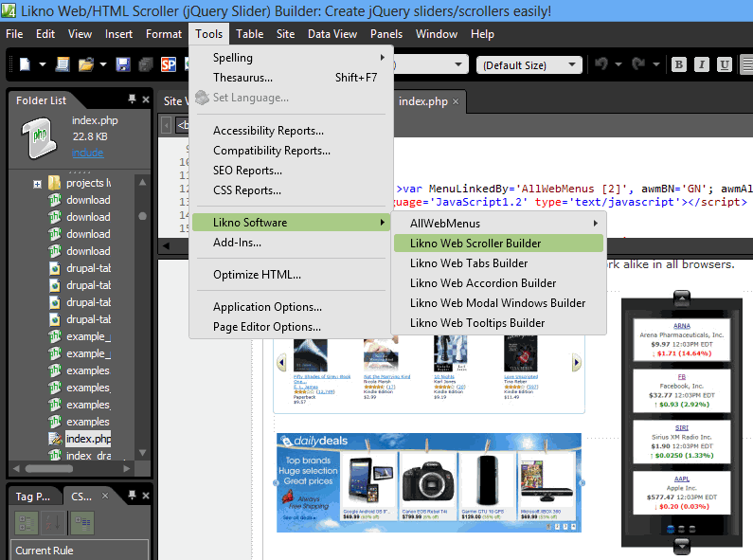Image resolution: width=753 pixels, height=560 pixels.
Task: Open CSS Reports
Action: [292, 190]
